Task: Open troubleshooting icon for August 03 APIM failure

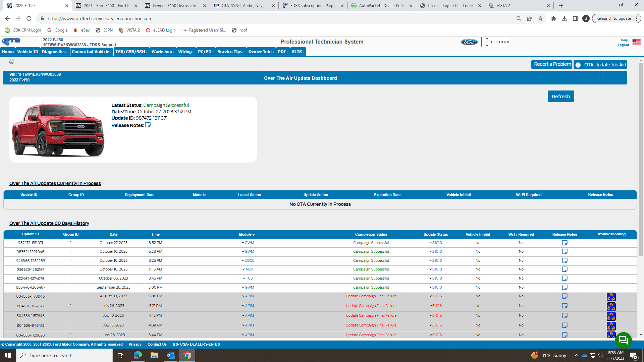Action: (x=611, y=297)
